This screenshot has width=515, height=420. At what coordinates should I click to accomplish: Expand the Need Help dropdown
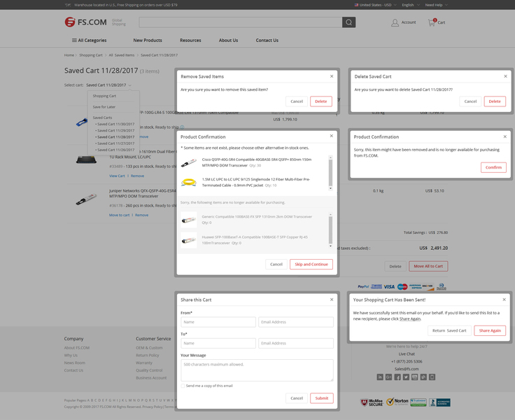pos(436,5)
